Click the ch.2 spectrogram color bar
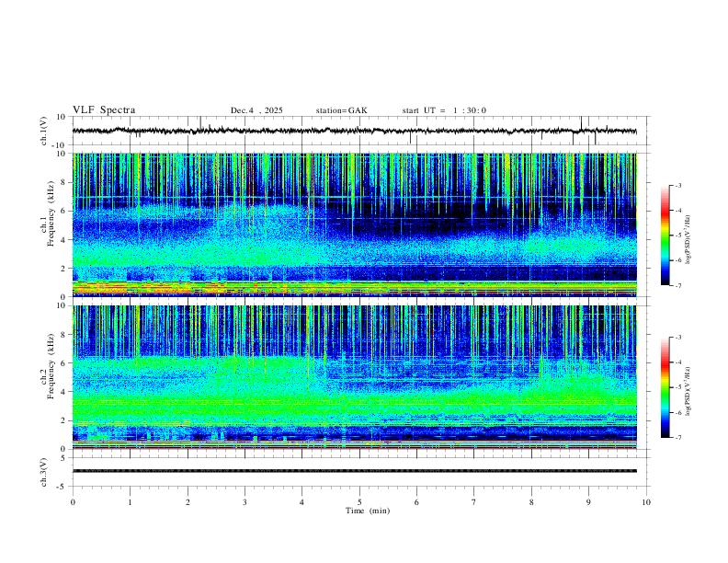Viewport: 728px width, 563px height. 665,387
